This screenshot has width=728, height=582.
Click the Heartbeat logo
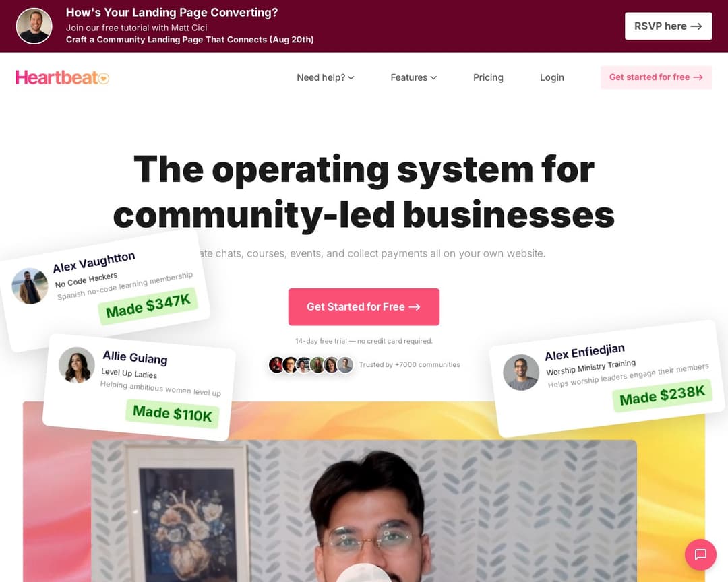point(62,77)
